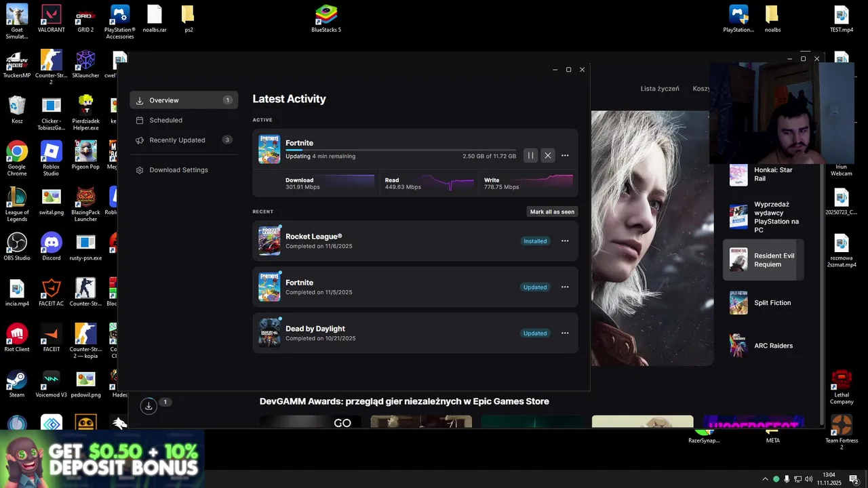The width and height of the screenshot is (868, 488).
Task: Open League of Legends desktop shortcut
Action: coord(17,205)
